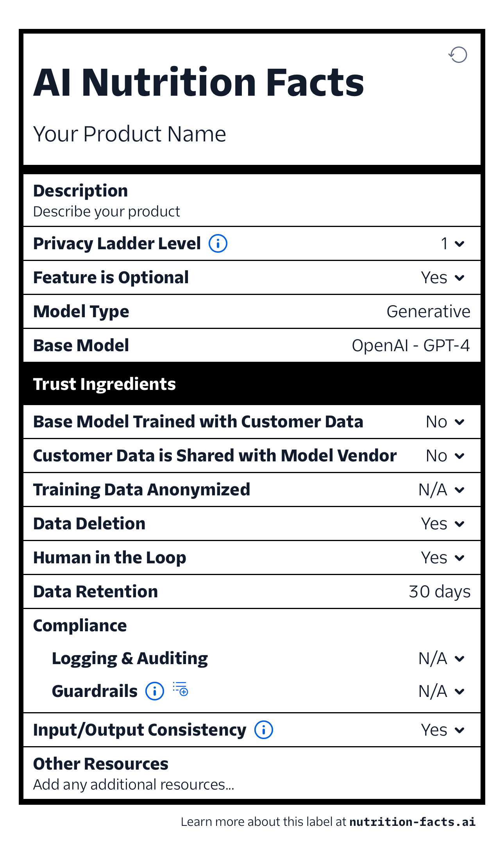The width and height of the screenshot is (504, 845).
Task: Open Human in the Loop dropdown
Action: [443, 557]
